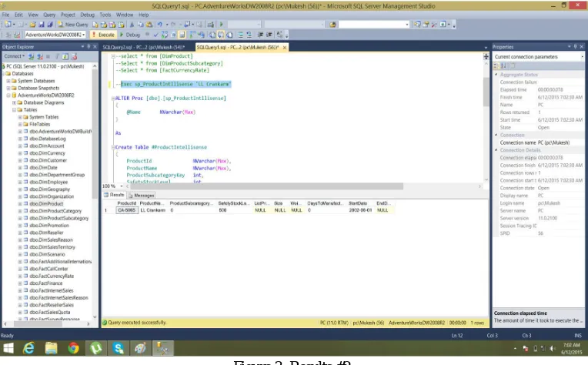The height and width of the screenshot is (365, 588).
Task: Open the Project menu
Action: click(68, 15)
